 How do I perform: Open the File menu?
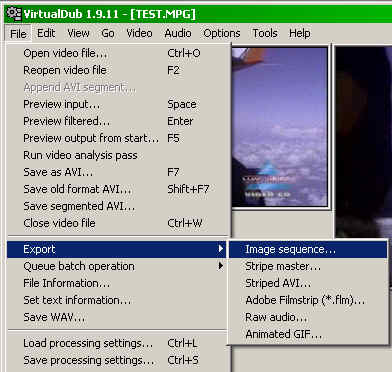tap(18, 34)
